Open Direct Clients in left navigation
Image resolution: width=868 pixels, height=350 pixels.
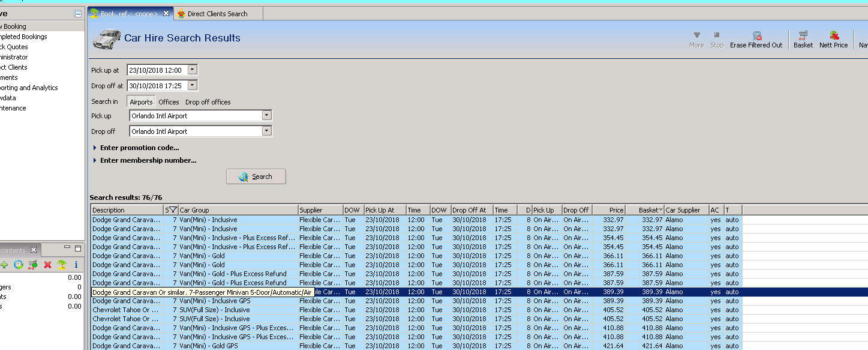coord(14,67)
